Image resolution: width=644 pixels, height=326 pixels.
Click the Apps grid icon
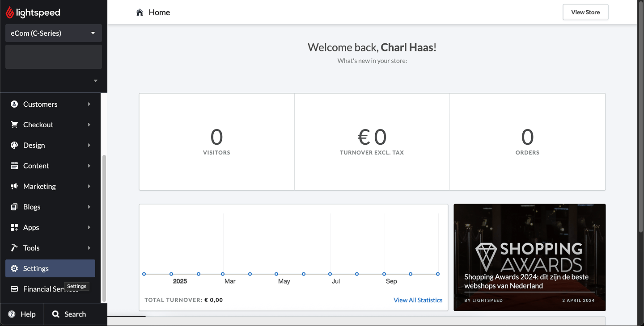[14, 227]
